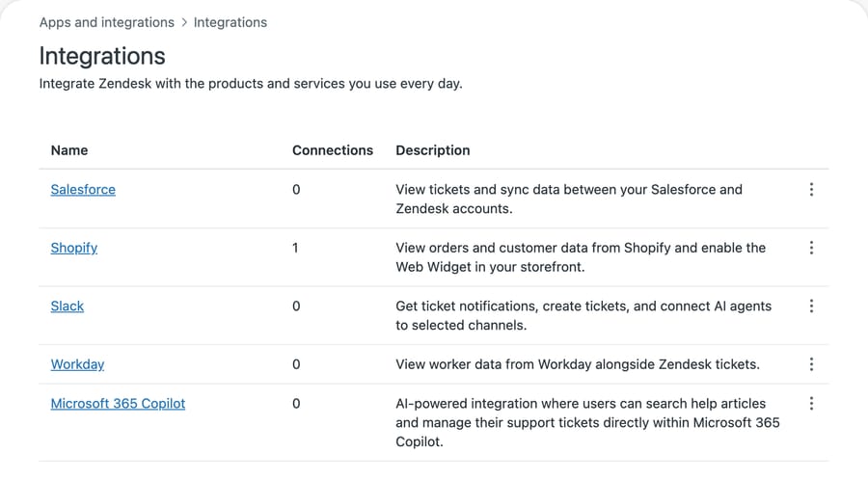Click the Slack description about ticket notifications
The width and height of the screenshot is (868, 479).
(x=583, y=315)
